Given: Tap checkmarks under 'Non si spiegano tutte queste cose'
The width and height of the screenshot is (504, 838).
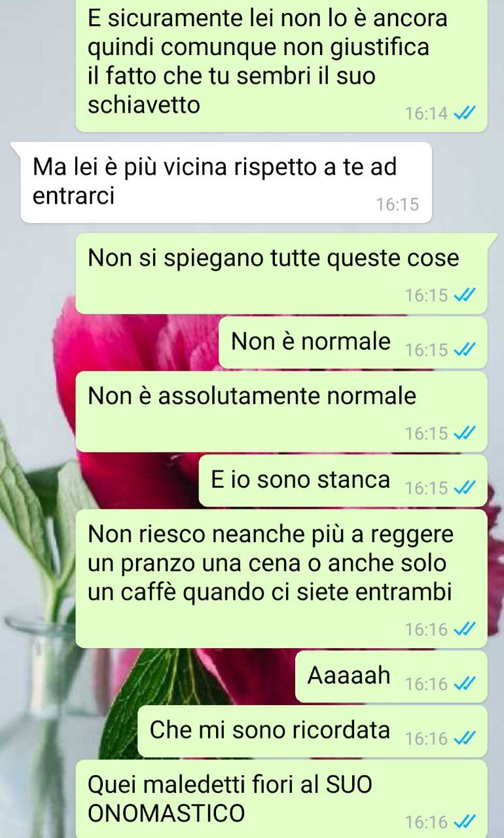Looking at the screenshot, I should [x=463, y=295].
